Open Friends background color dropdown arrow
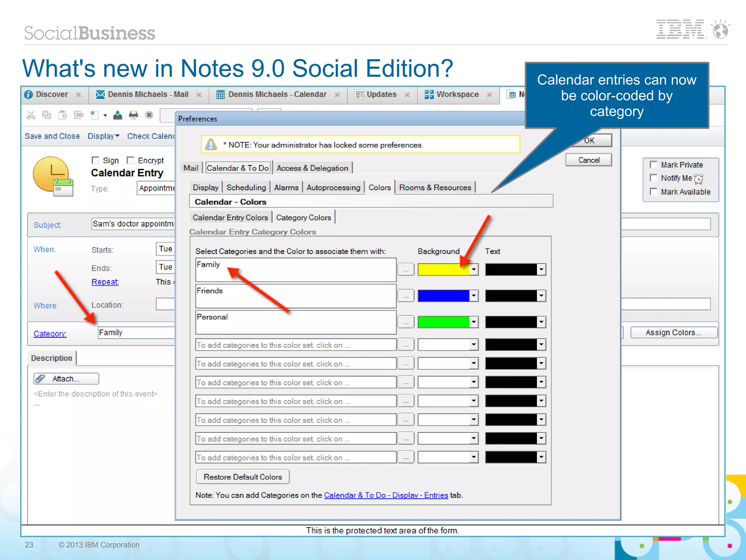 pos(474,296)
